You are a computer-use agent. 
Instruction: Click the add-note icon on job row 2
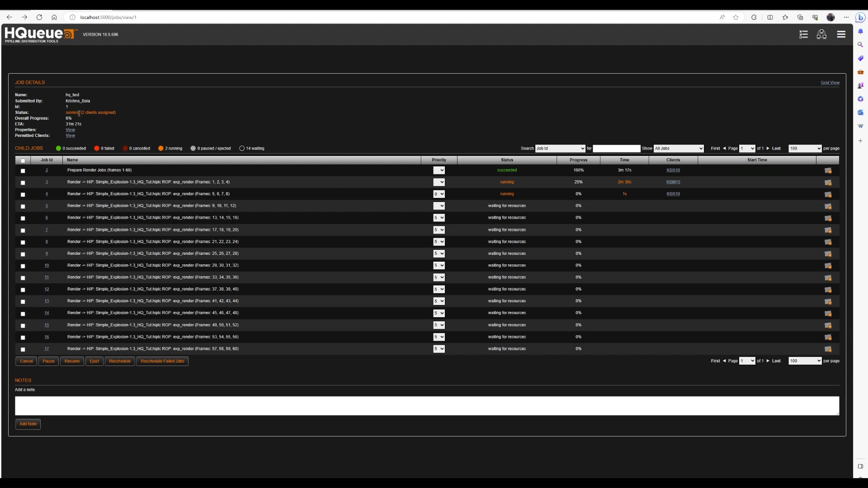[829, 170]
